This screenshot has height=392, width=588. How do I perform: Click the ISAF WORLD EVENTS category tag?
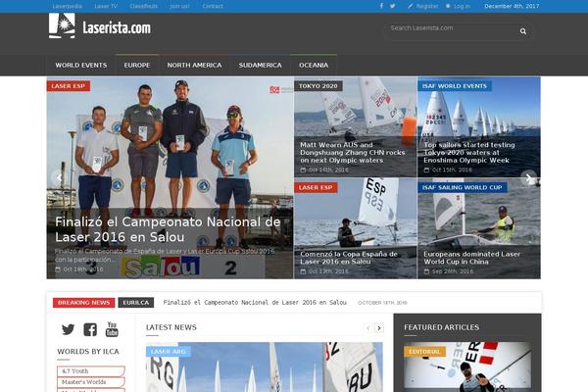454,86
